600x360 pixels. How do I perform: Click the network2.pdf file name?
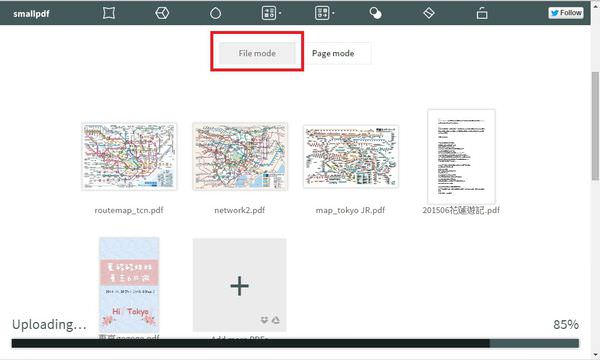pos(240,210)
